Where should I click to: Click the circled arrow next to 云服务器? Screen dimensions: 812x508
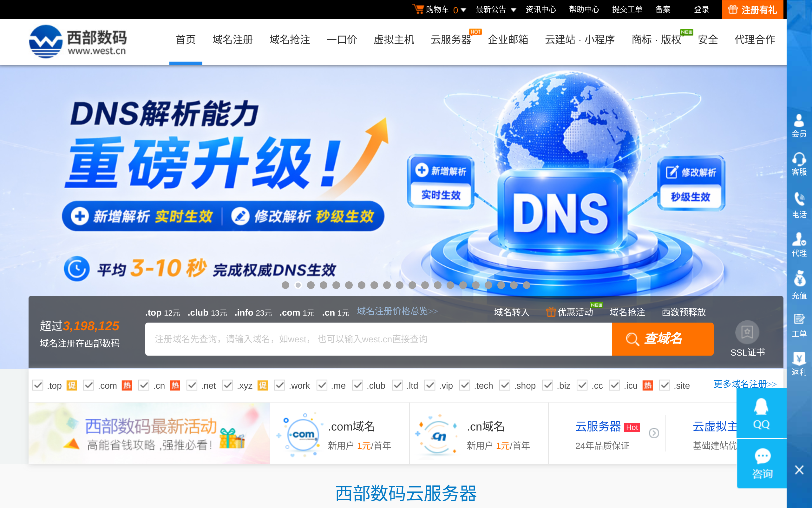(654, 433)
